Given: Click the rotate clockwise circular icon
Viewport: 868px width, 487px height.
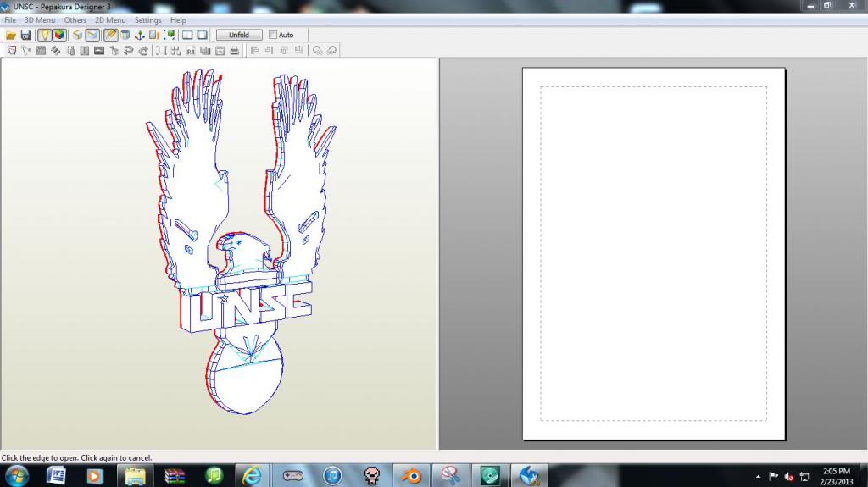Looking at the screenshot, I should coord(331,50).
